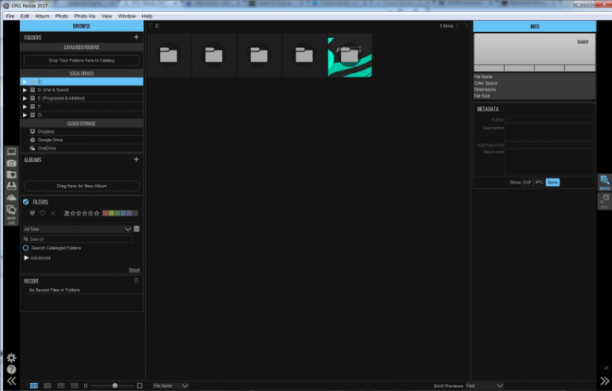Click the thumbnail size slider handle

tap(115, 386)
